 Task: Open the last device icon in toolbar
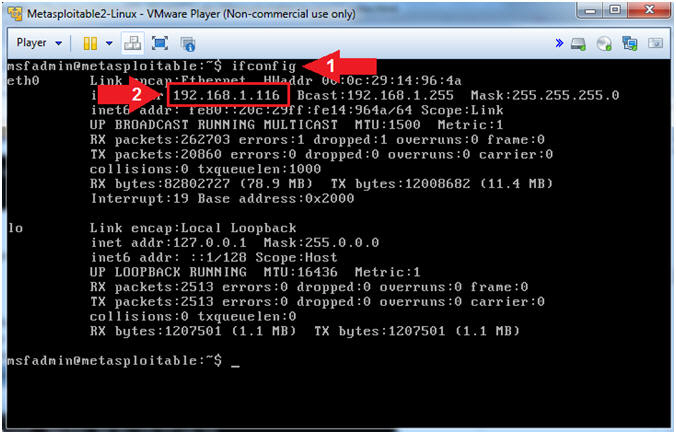(x=655, y=43)
